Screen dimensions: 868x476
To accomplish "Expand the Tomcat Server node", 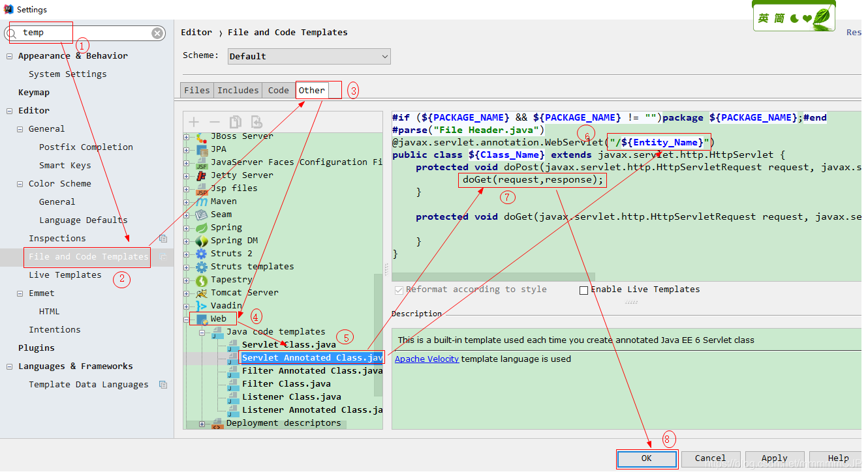I will point(187,293).
